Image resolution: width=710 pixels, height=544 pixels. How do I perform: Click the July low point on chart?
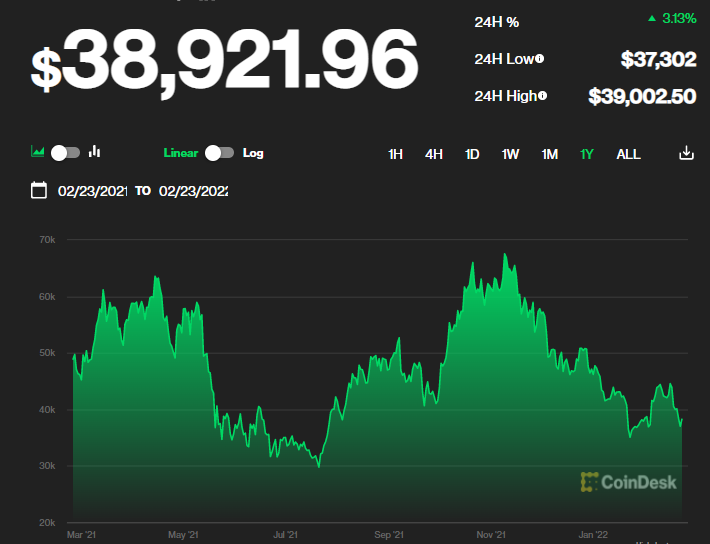tap(319, 466)
